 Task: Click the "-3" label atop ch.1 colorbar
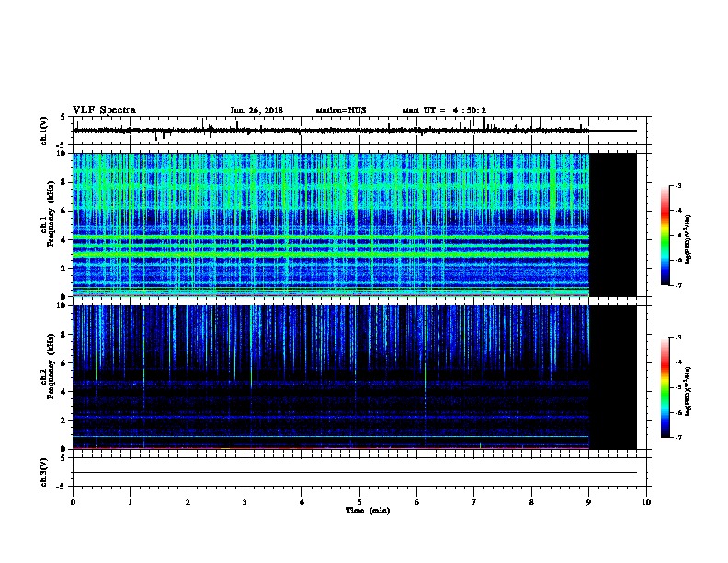click(x=677, y=185)
